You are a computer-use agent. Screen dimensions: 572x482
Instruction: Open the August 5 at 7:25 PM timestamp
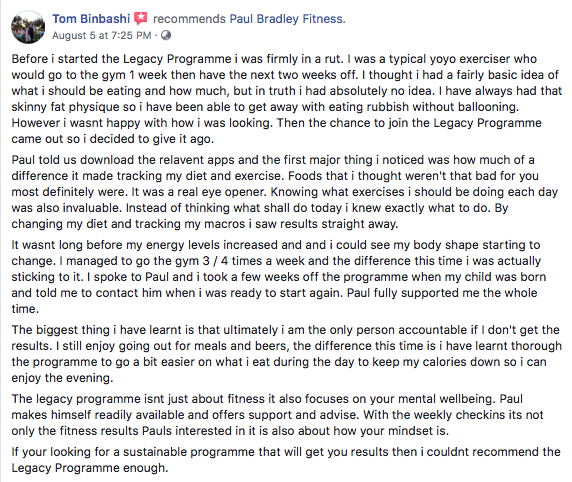point(101,35)
